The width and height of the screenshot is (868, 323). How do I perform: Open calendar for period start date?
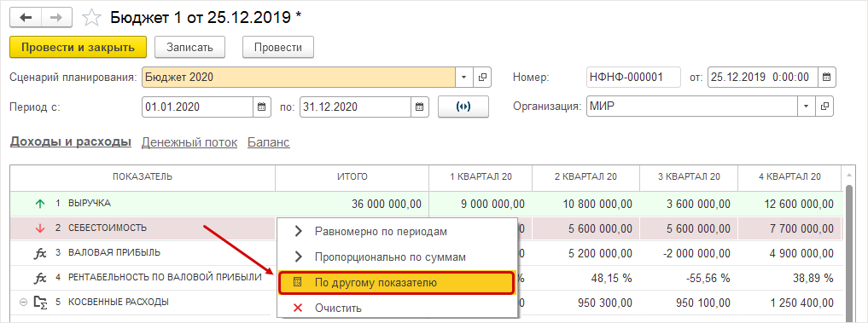[261, 107]
